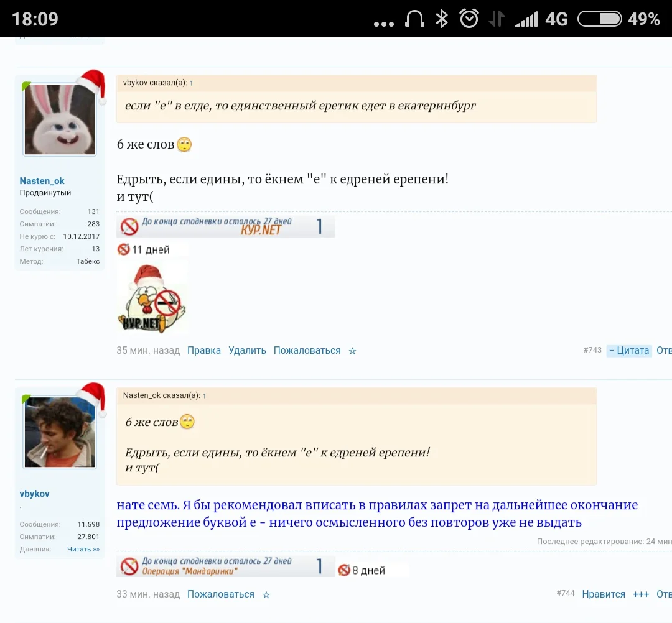Viewport: 672px width, 623px height.
Task: Click vbykov's message count 11.598
Action: 88,524
